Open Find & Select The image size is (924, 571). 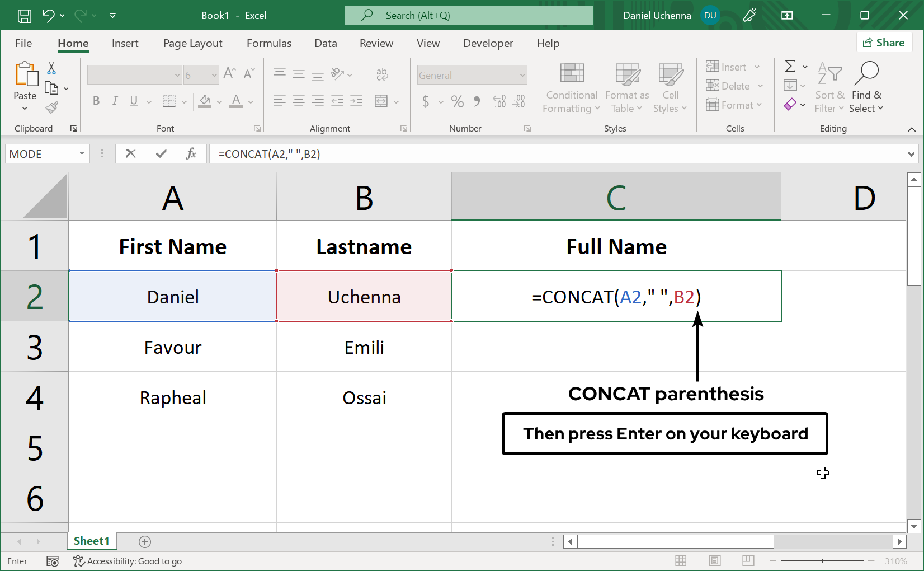tap(866, 88)
